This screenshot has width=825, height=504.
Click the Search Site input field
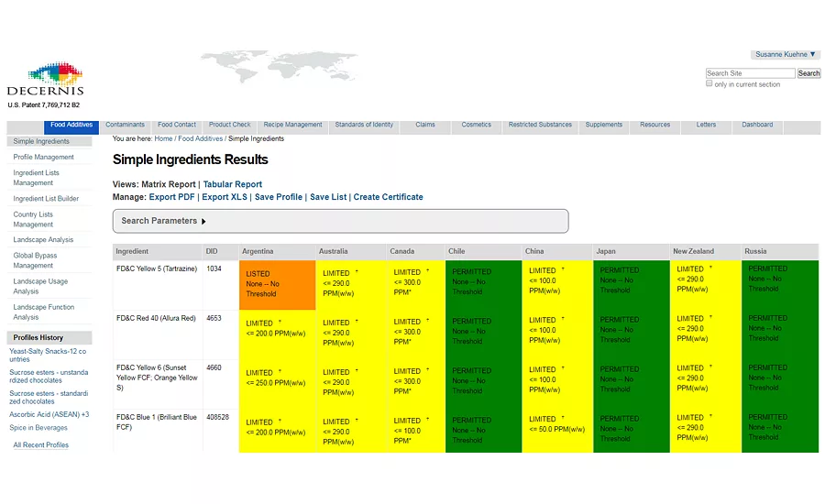pos(750,73)
